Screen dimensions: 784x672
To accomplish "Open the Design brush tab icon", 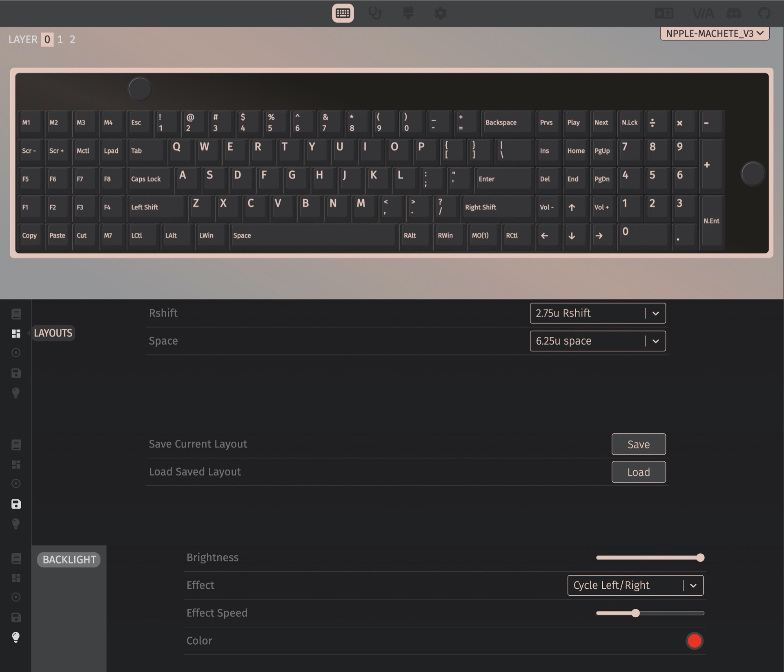I will coord(408,13).
